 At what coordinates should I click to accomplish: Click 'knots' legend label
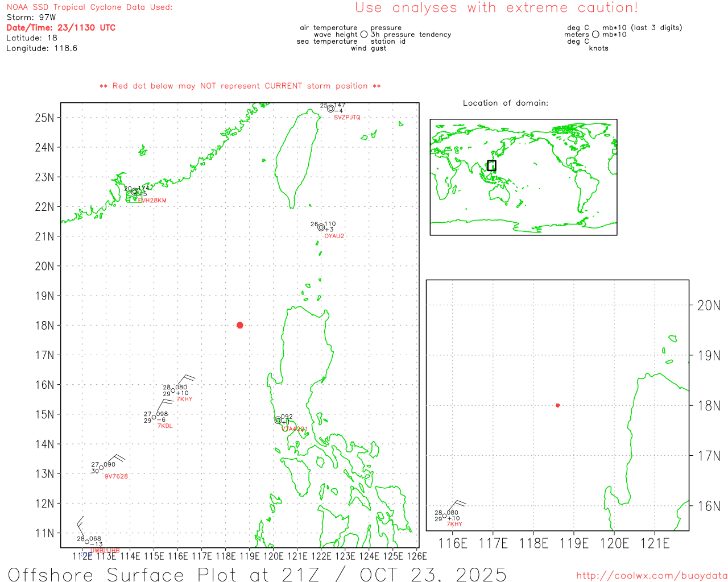[599, 48]
